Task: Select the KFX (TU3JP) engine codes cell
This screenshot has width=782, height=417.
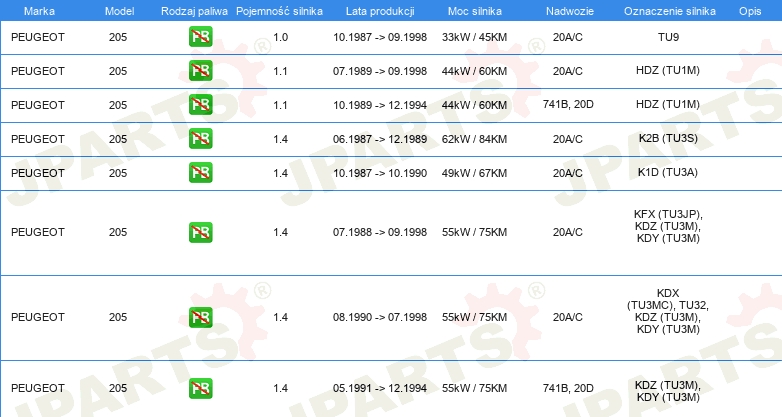Action: pos(668,226)
